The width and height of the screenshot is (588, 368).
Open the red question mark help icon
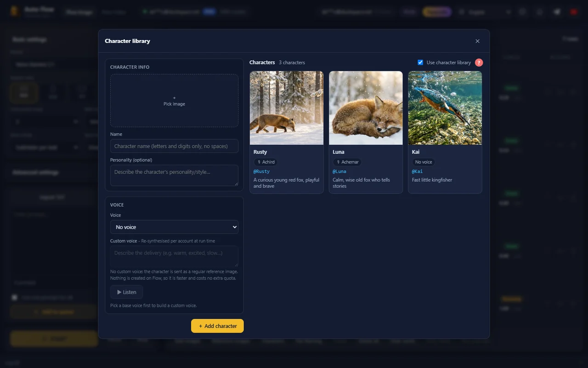tap(479, 63)
